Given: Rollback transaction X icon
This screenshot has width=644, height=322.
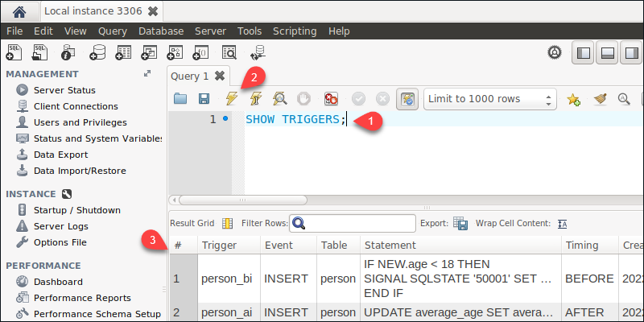Looking at the screenshot, I should tap(382, 98).
